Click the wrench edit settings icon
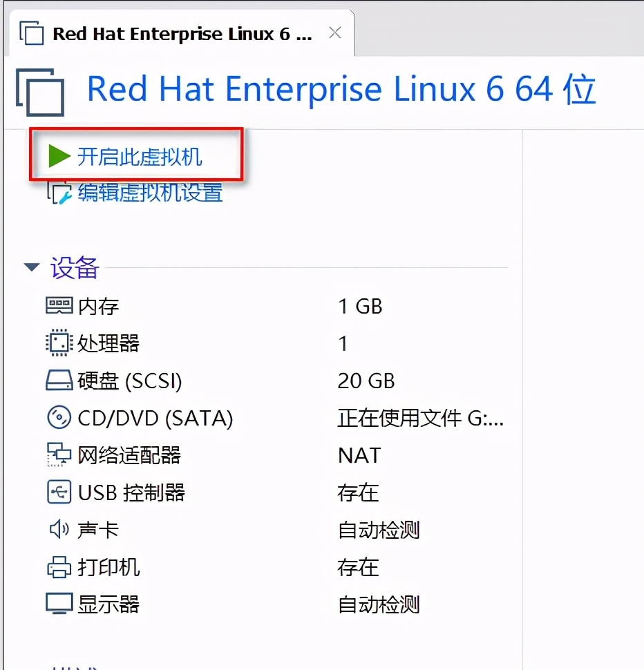 pos(59,193)
